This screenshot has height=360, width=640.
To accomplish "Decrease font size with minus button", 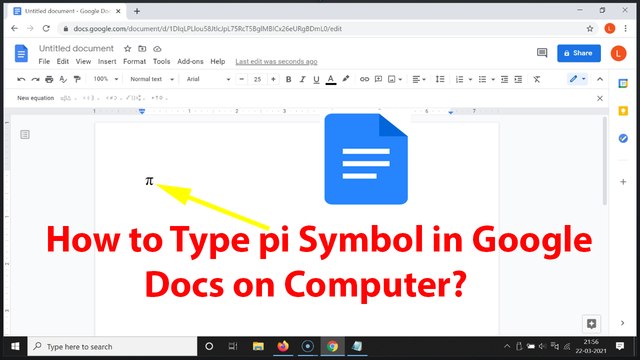I will (x=242, y=79).
